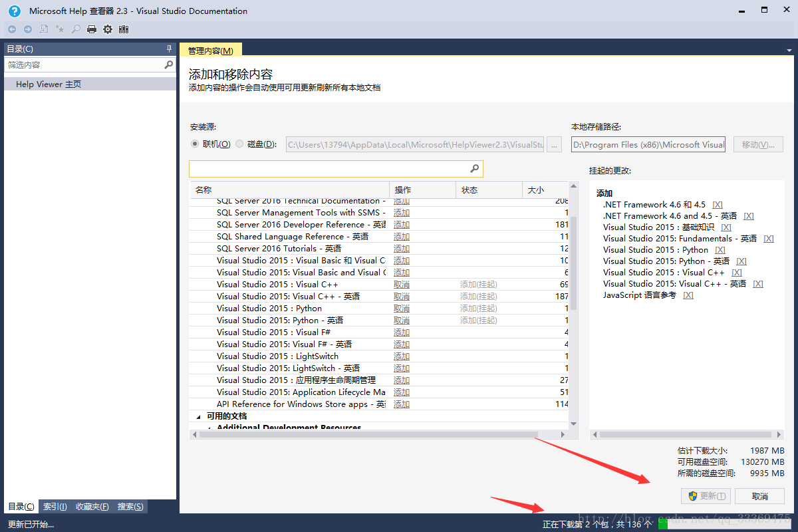The height and width of the screenshot is (532, 798).
Task: Click 添加 for SQL Server 2016 Tutorials
Action: [x=402, y=249]
